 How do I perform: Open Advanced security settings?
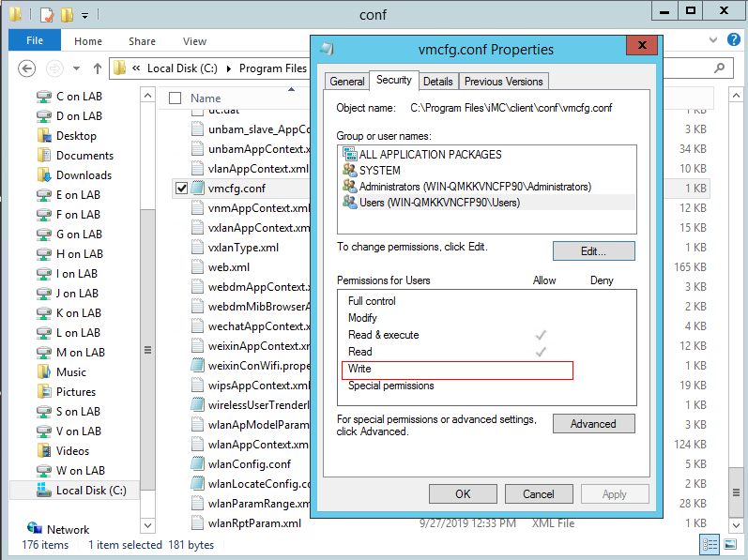coord(593,424)
